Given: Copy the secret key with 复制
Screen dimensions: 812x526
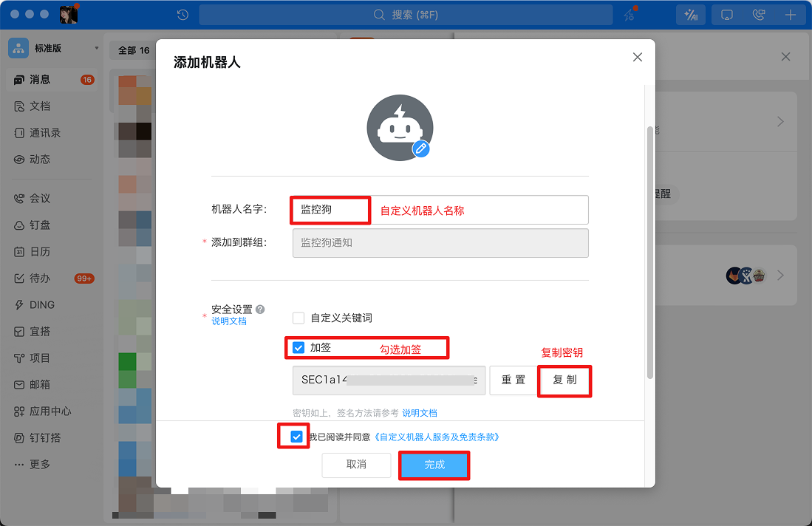Looking at the screenshot, I should coord(564,380).
